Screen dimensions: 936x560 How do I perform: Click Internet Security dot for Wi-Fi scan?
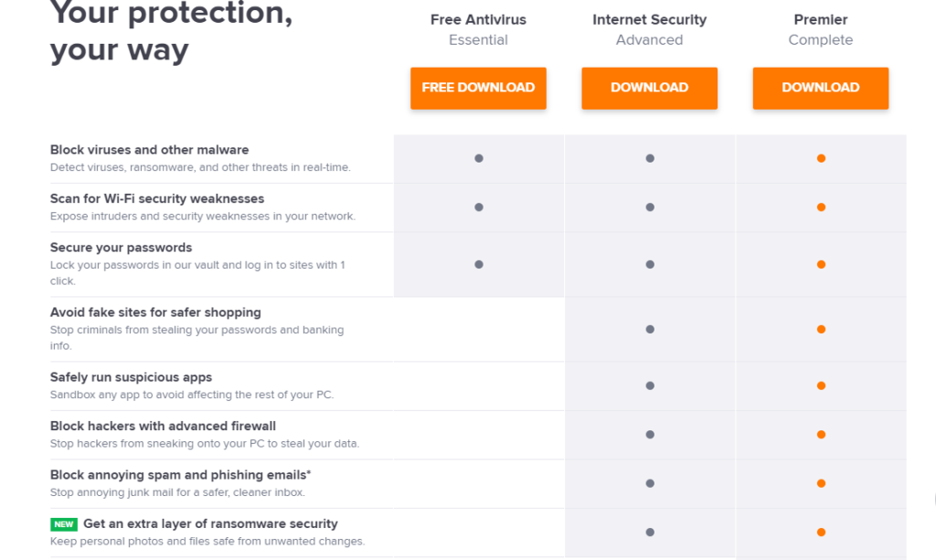pyautogui.click(x=650, y=207)
